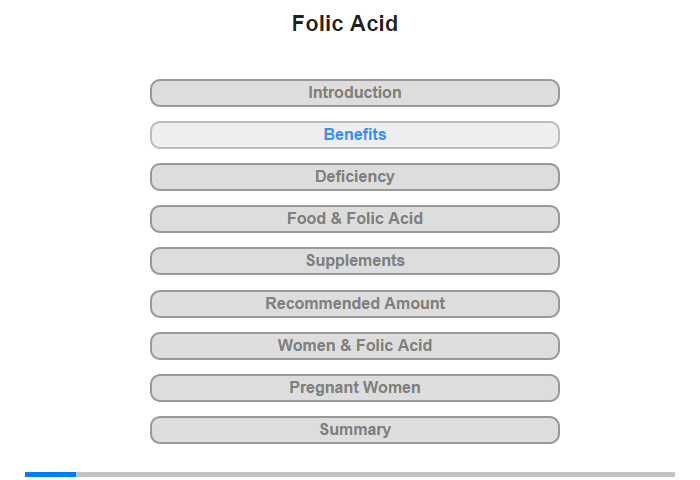Launch the Food & Folic Acid chapter
The image size is (700, 480).
[x=355, y=219]
